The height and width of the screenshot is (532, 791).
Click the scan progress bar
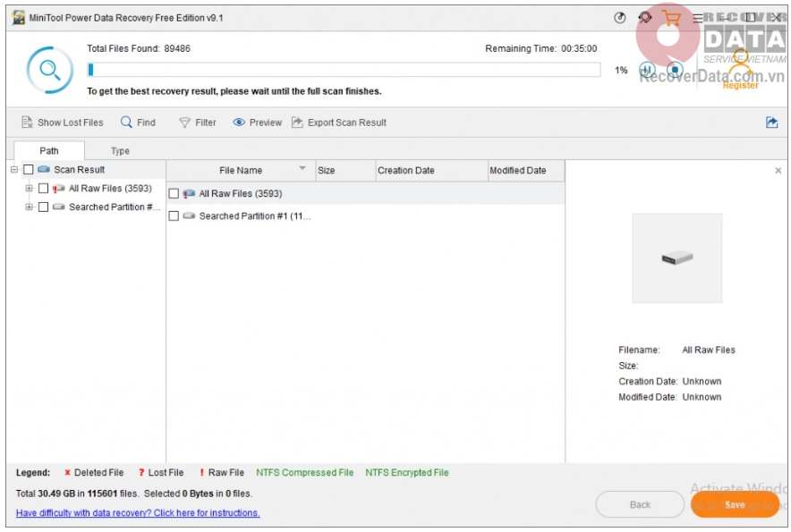click(x=344, y=70)
